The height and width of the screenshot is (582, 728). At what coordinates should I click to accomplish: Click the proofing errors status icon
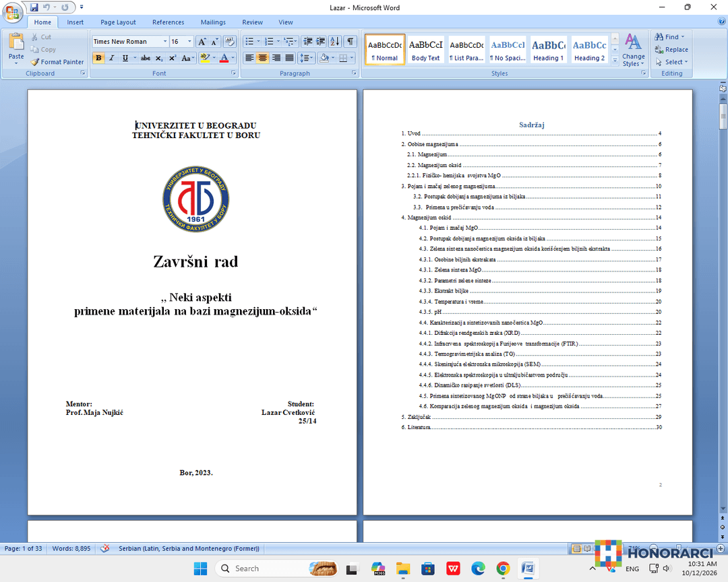tap(105, 548)
